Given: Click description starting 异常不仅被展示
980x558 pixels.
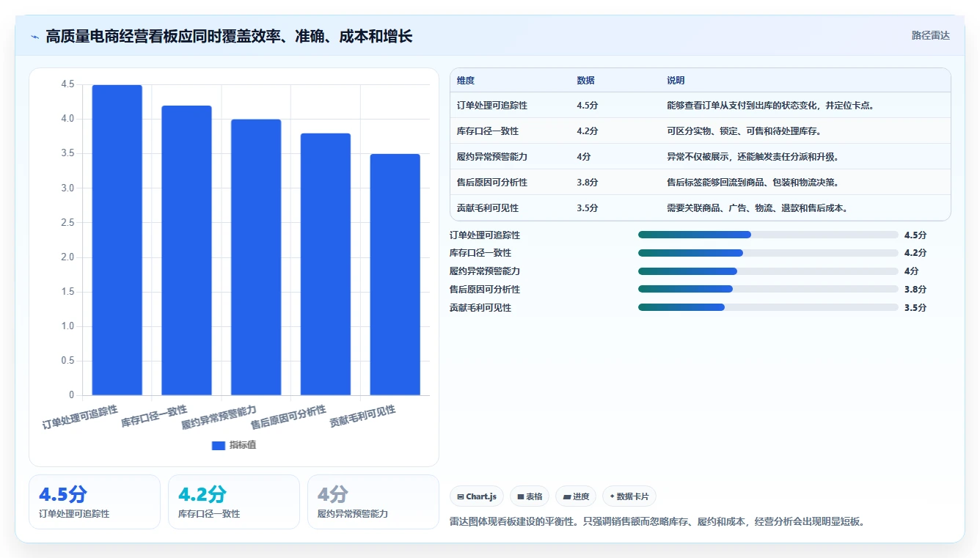Looking at the screenshot, I should pyautogui.click(x=753, y=157).
